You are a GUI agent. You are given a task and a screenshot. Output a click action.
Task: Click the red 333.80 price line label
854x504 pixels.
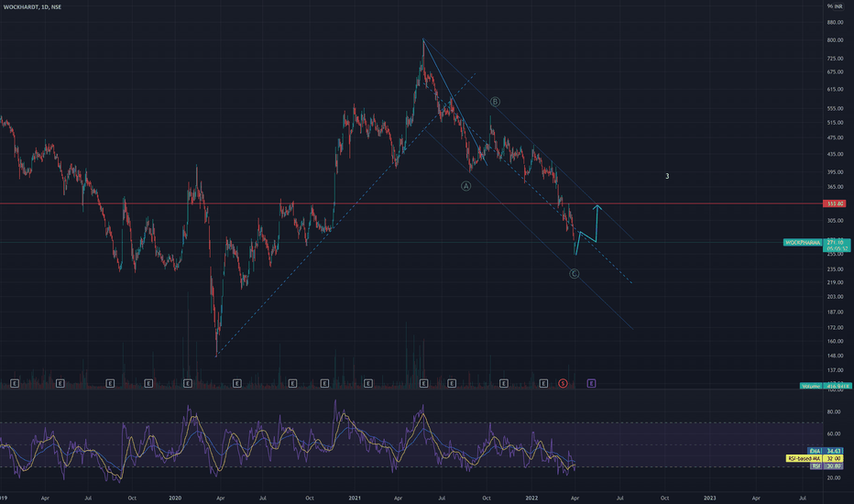pos(835,203)
